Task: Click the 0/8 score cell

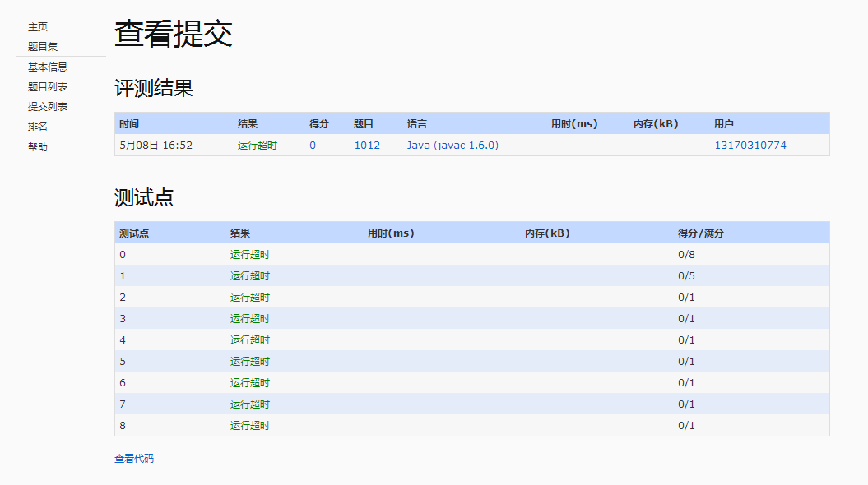Action: click(686, 254)
